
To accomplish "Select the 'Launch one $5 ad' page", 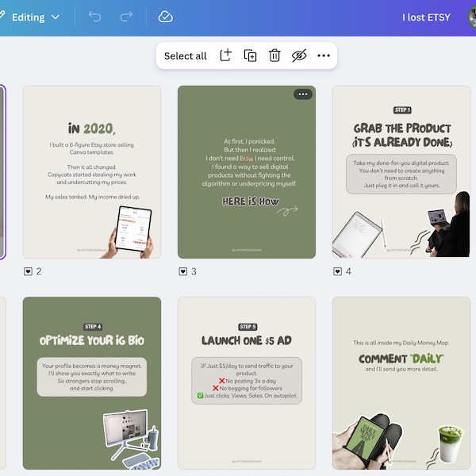I will pos(247,383).
